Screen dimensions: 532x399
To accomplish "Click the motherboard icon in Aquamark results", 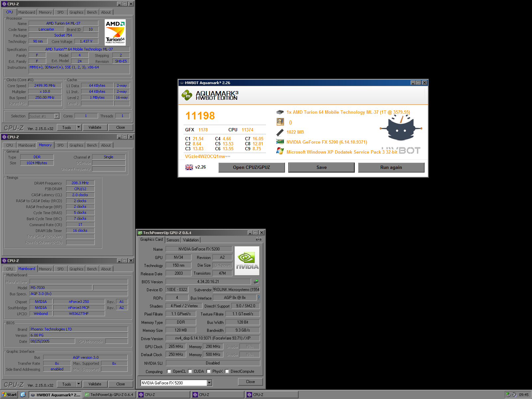I will tap(280, 122).
